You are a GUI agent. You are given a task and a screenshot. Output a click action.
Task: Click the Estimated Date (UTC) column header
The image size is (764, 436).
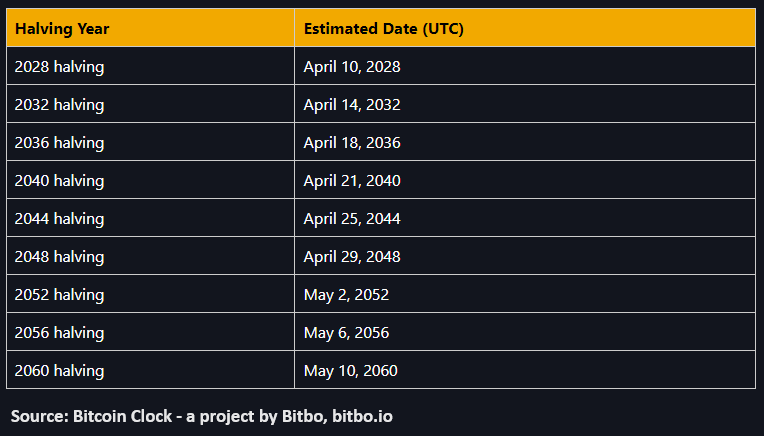[x=383, y=29]
